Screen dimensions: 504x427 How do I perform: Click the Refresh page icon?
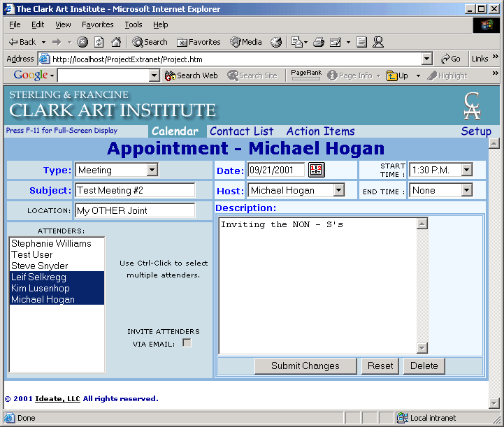point(99,42)
